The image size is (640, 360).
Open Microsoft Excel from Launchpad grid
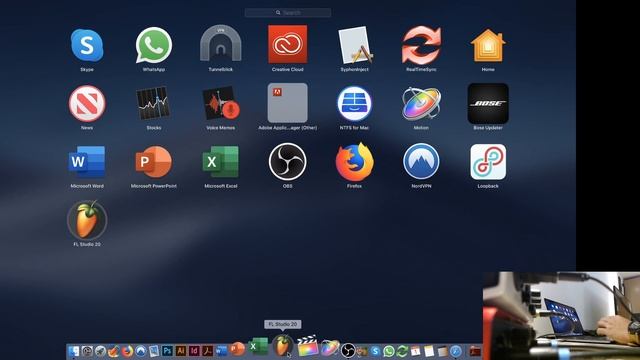(x=220, y=162)
